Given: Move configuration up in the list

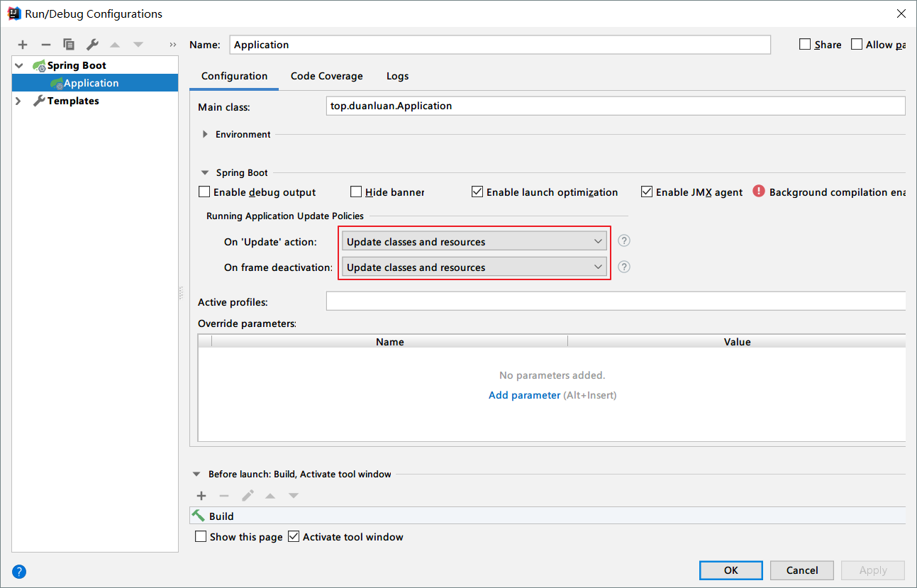Looking at the screenshot, I should click(x=115, y=45).
